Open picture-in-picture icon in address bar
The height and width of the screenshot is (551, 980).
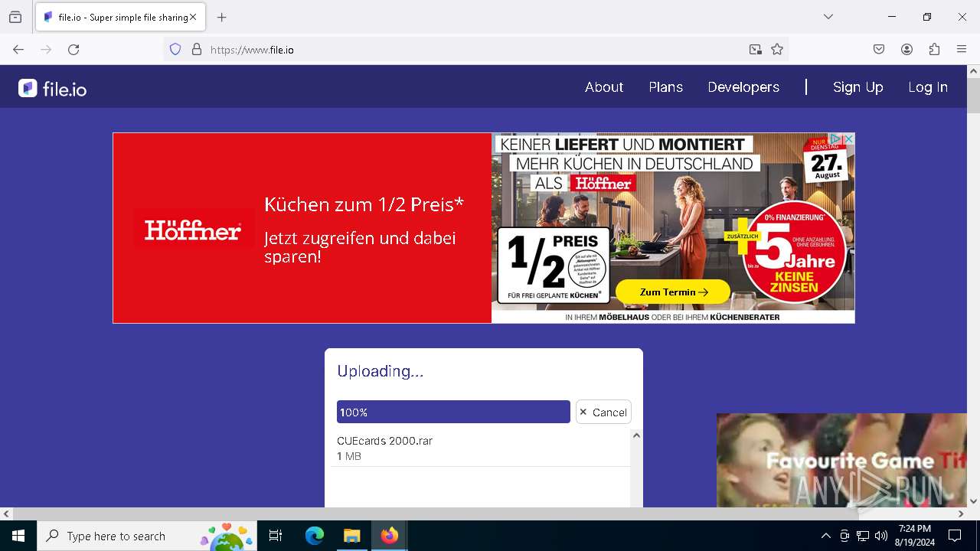(x=756, y=50)
